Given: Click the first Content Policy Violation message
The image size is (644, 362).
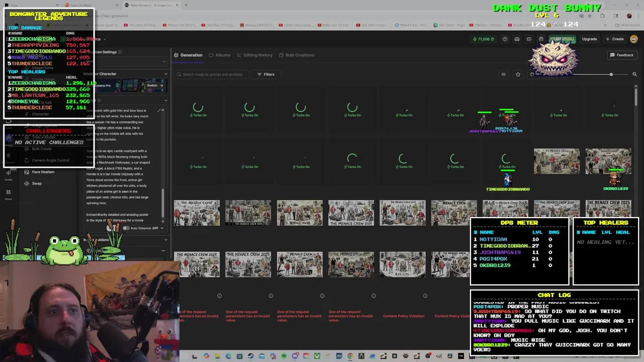Looking at the screenshot, I should tap(404, 316).
